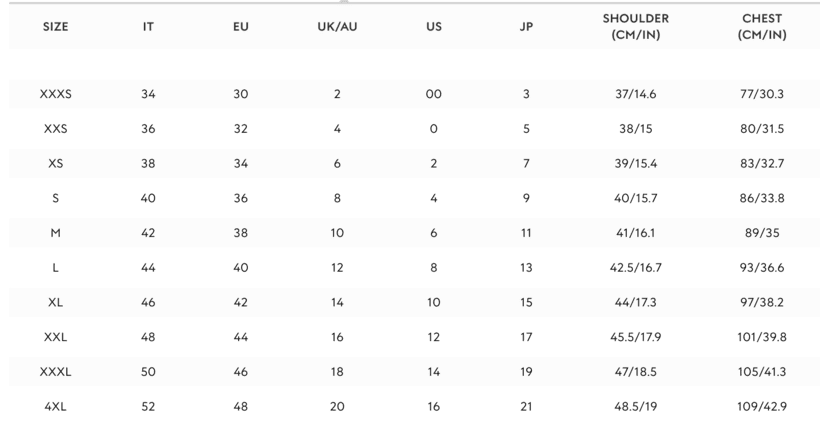Viewport: 820px width, 434px height.
Task: Click chest value 77/30.3
Action: [x=762, y=94]
